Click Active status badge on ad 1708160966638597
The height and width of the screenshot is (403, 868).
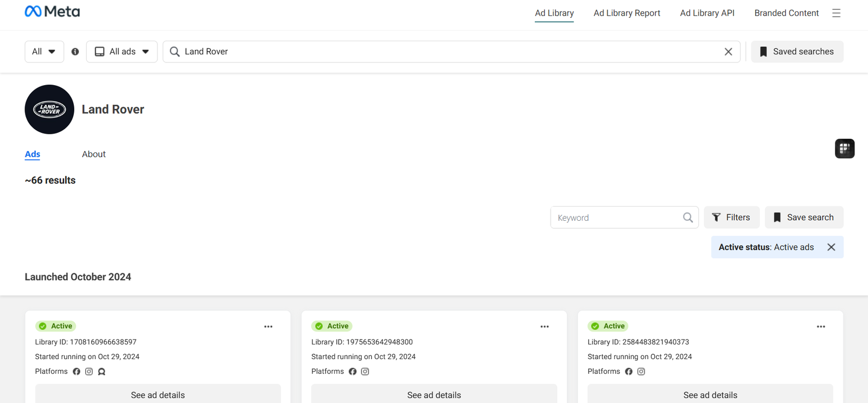click(55, 326)
